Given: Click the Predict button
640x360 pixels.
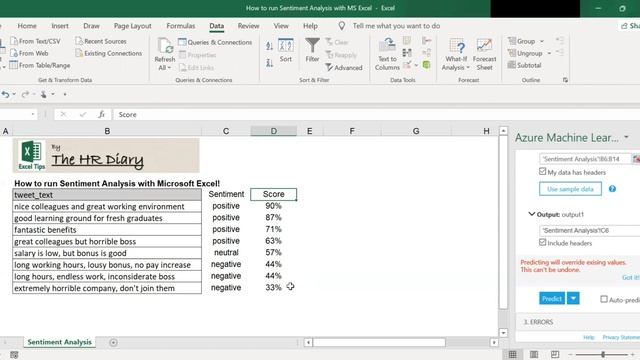Looking at the screenshot, I should (552, 298).
